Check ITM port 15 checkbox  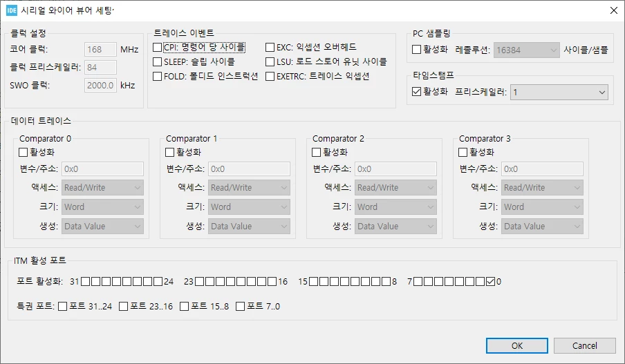(x=313, y=282)
